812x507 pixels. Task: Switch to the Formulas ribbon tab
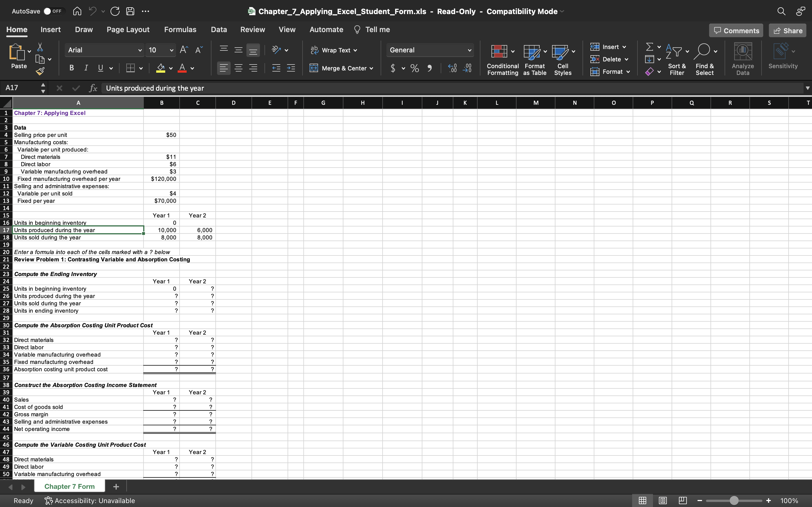180,30
